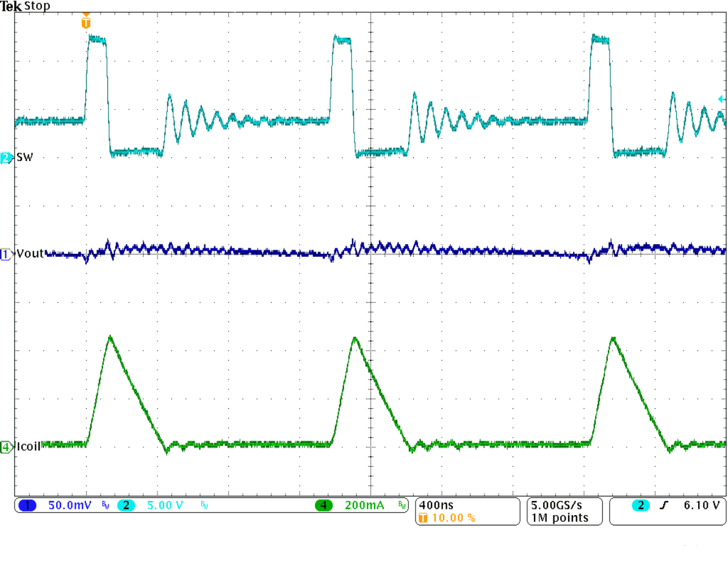This screenshot has height=570, width=728.
Task: Click the 5.00GS/s sample rate readout
Action: tap(555, 503)
